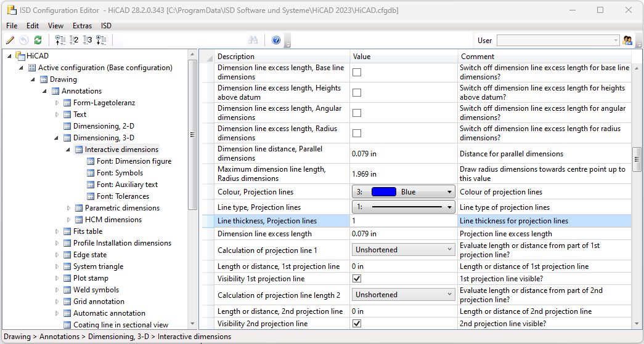Click the user management people icon

pyautogui.click(x=628, y=41)
